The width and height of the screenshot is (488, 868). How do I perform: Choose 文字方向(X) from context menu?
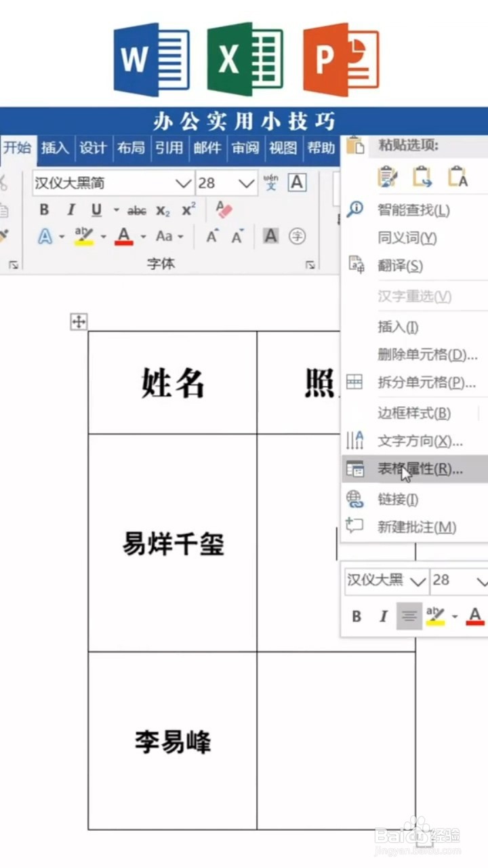pos(414,441)
